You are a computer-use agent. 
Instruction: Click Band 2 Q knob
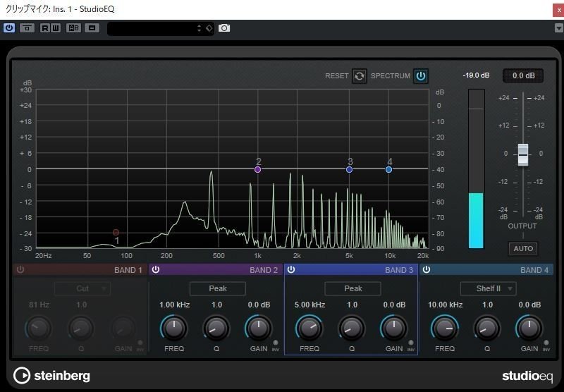216,328
